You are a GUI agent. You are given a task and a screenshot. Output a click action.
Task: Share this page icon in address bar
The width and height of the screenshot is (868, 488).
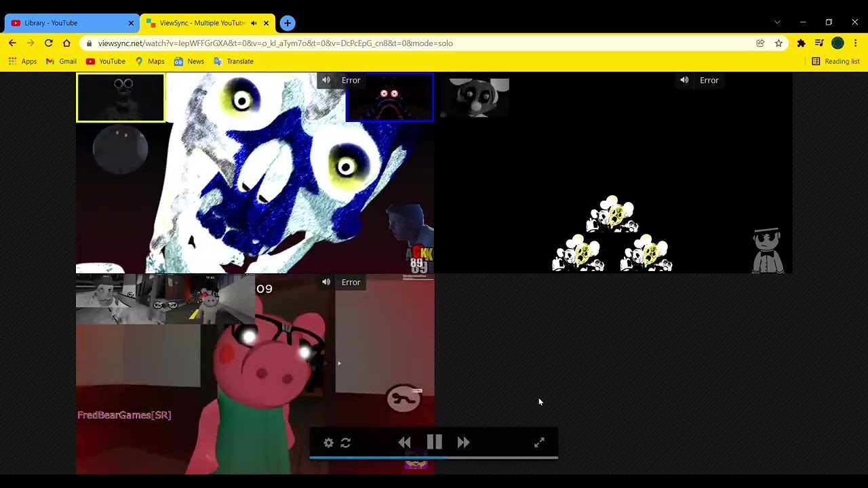760,43
